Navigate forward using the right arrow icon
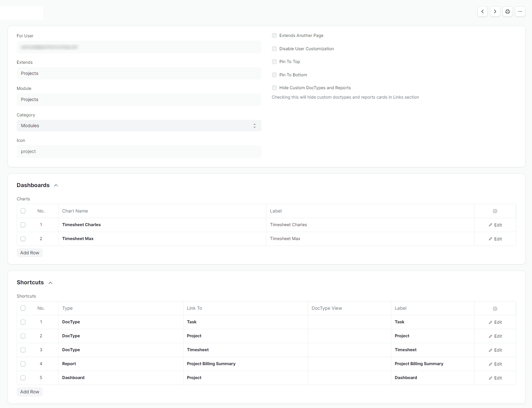Viewport: 532px width, 408px height. [x=495, y=11]
